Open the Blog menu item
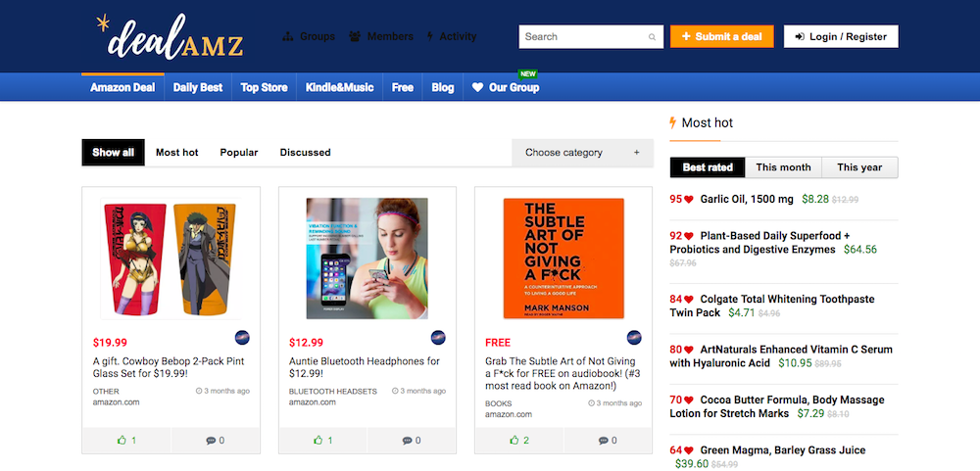The image size is (980, 471). pyautogui.click(x=443, y=87)
